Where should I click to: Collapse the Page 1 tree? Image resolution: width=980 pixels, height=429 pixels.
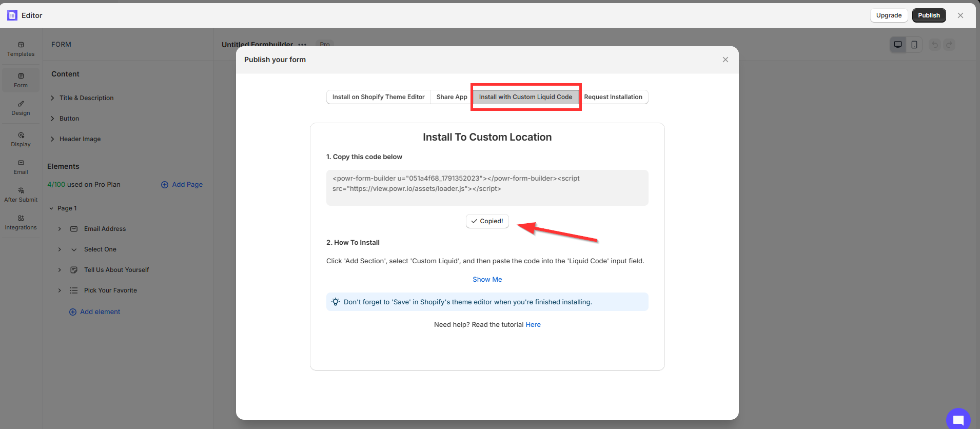[x=51, y=208]
